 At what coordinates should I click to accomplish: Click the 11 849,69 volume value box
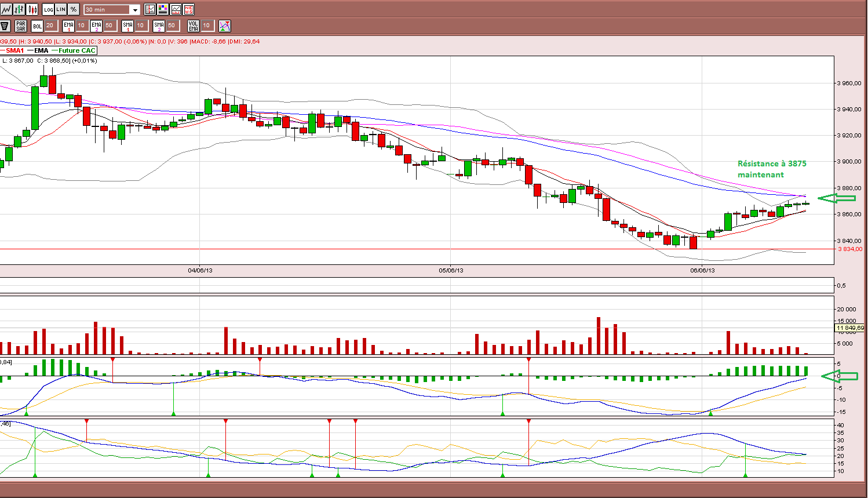click(x=850, y=328)
